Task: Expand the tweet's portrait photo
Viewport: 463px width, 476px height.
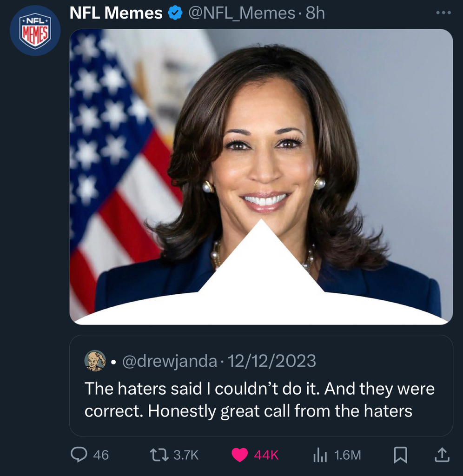Action: coord(261,177)
